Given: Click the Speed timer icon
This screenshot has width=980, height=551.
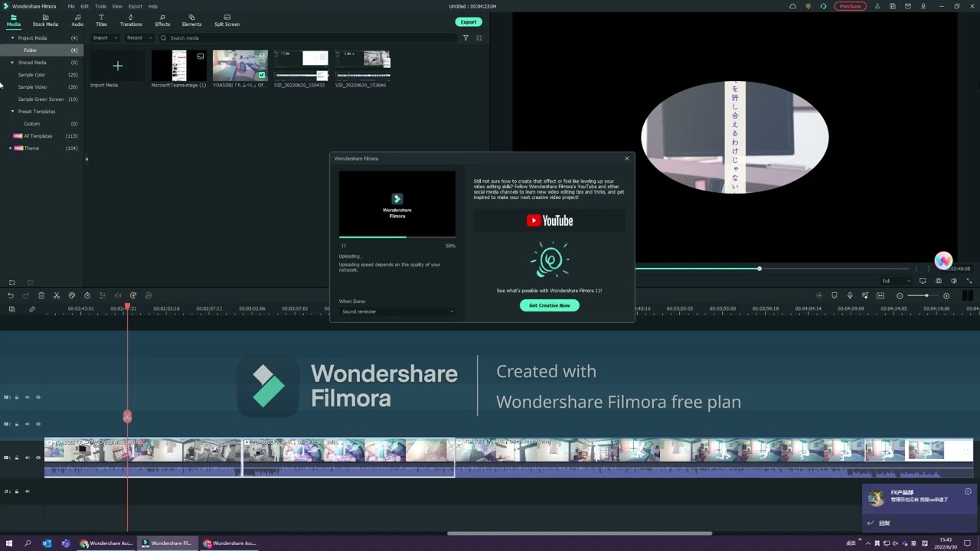Looking at the screenshot, I should coord(87,295).
